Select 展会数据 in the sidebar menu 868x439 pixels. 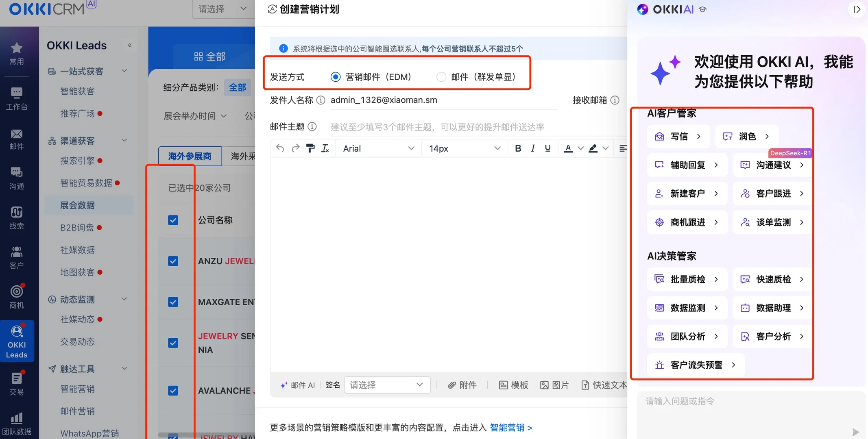(78, 205)
